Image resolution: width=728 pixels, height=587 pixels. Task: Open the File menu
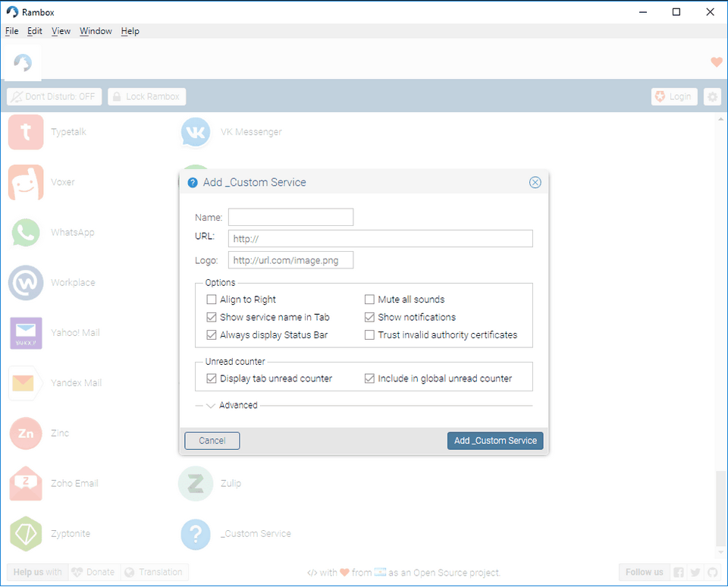tap(11, 31)
